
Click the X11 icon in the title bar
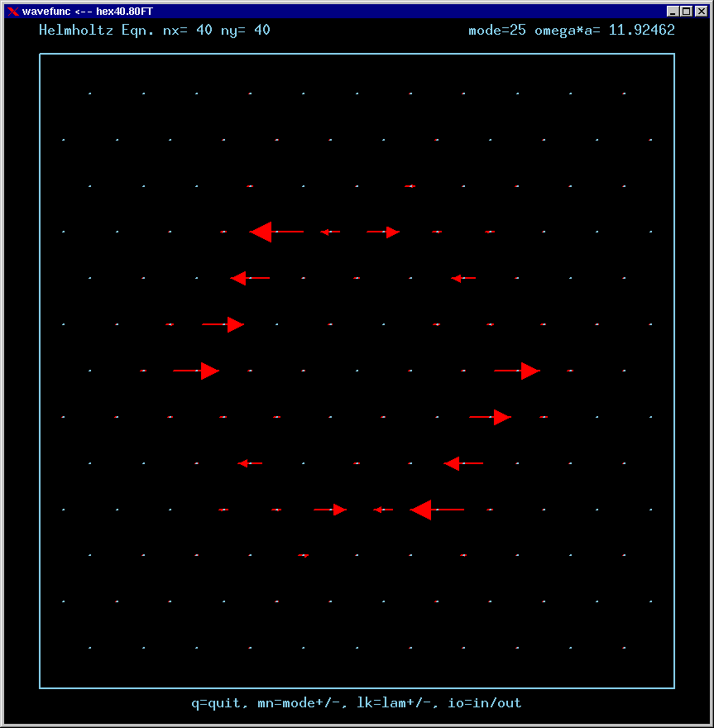tap(13, 11)
